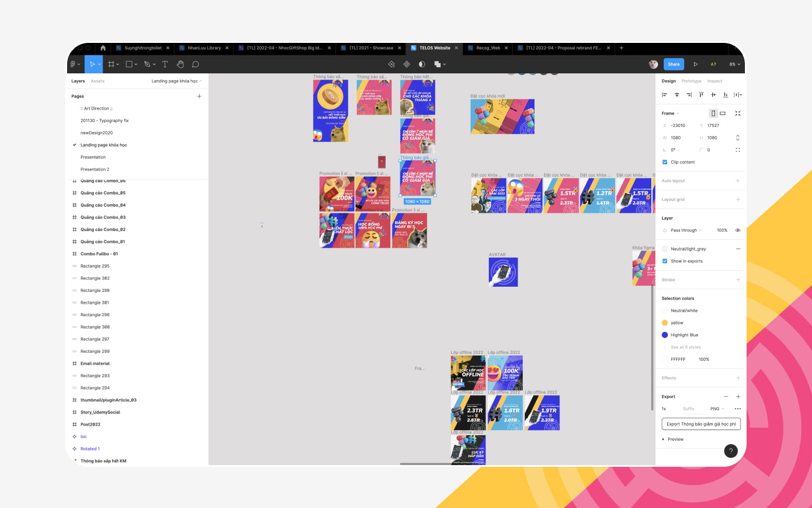
Task: Click the resize to fit icon
Action: click(x=738, y=113)
